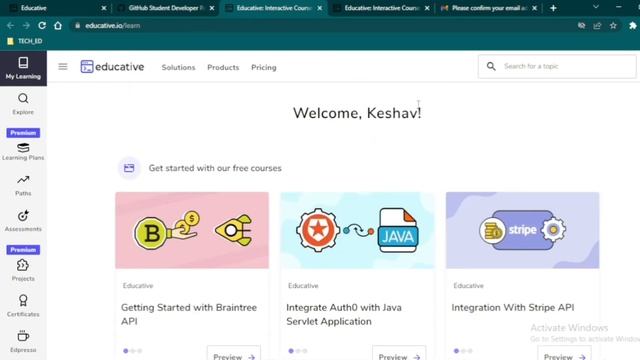Open Assessments in the sidebar
Screen dimensions: 640x360
[x=23, y=221]
